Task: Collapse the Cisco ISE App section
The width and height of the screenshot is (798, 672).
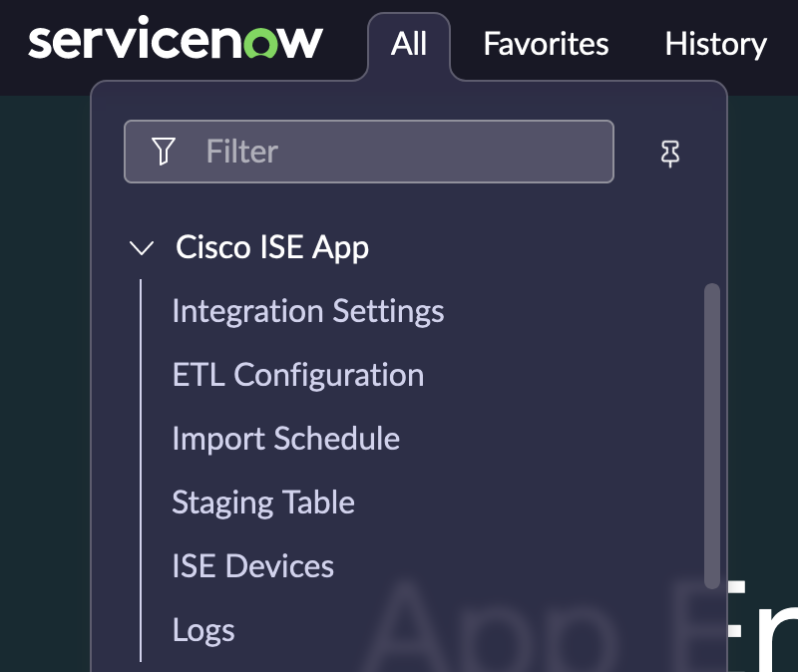Action: tap(142, 248)
